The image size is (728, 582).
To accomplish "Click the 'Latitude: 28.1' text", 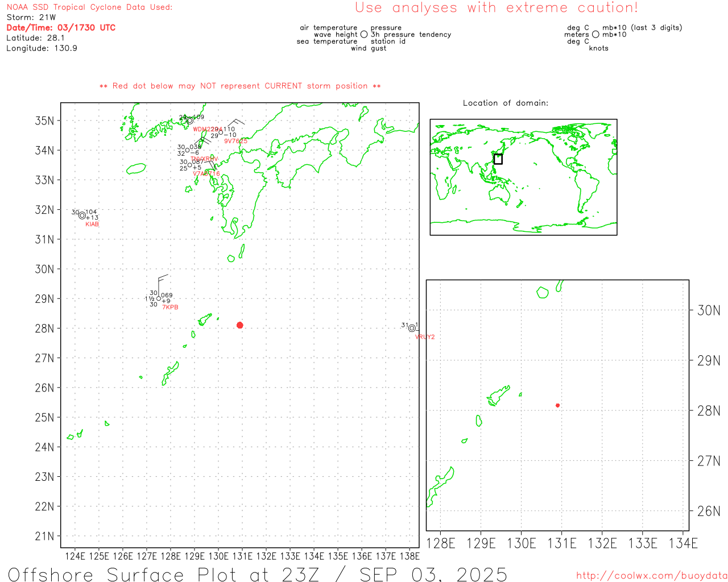I will click(x=35, y=38).
